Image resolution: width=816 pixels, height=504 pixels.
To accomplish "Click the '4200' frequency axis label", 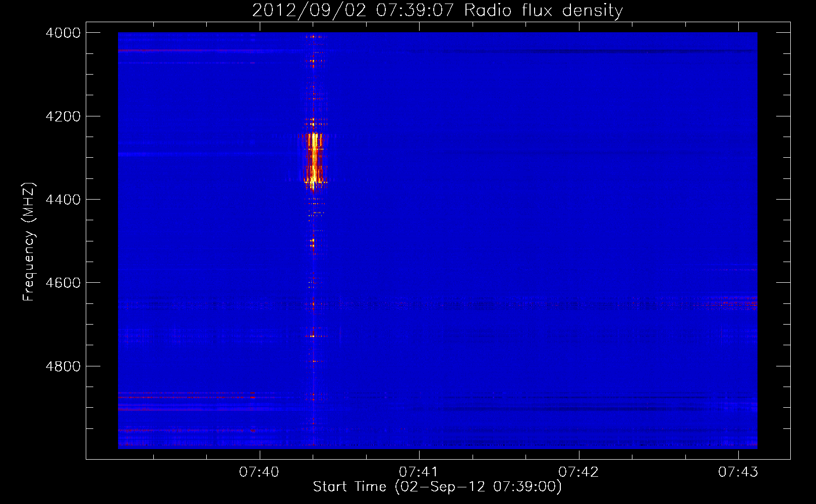I will [63, 116].
